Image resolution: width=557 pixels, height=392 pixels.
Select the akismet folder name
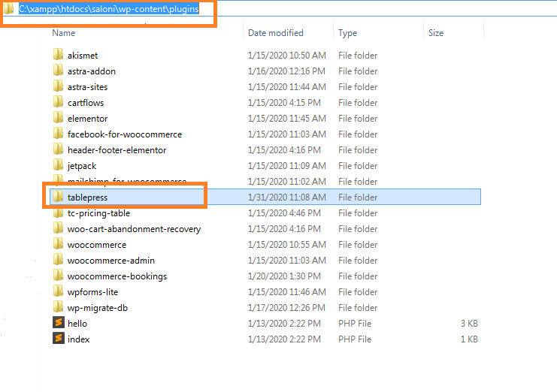[x=83, y=56]
